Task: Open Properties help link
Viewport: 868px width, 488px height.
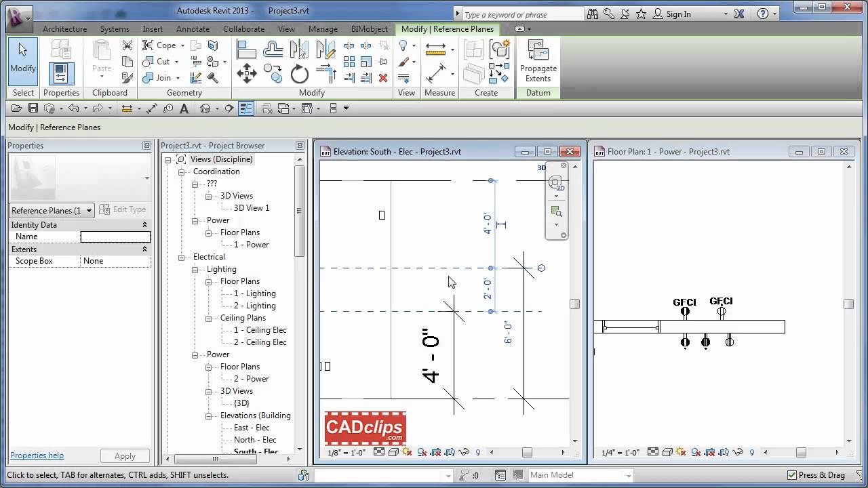Action: pos(37,455)
